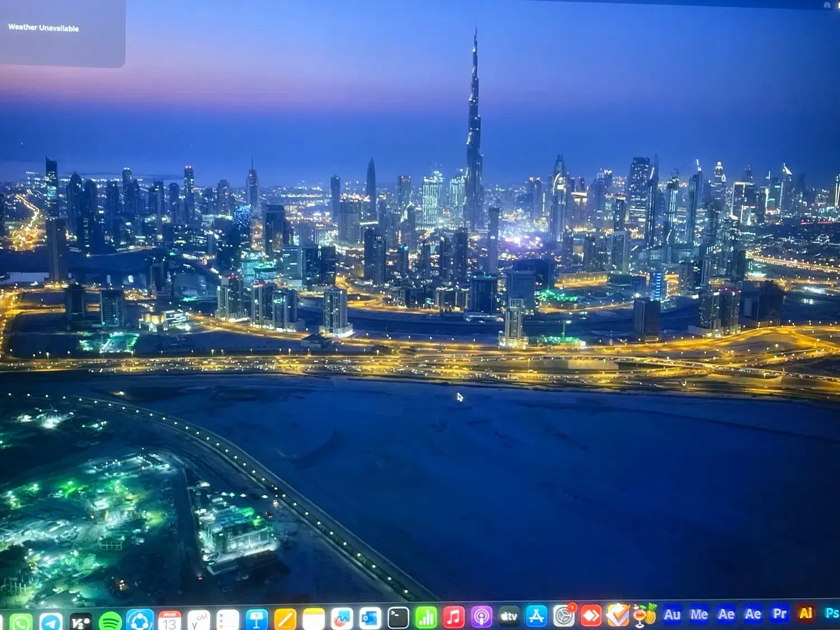Launch the Freeform whiteboard app
Viewport: 840px width, 630px height.
342,619
